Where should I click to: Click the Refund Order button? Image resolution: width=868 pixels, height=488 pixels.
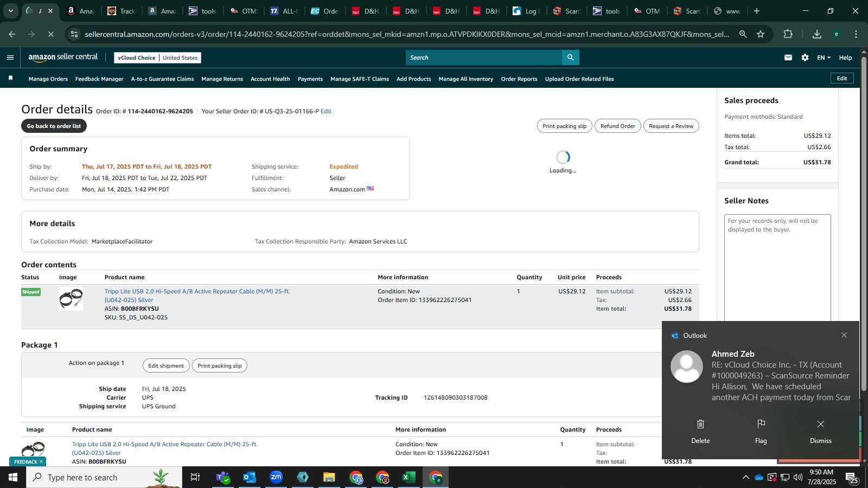click(617, 126)
